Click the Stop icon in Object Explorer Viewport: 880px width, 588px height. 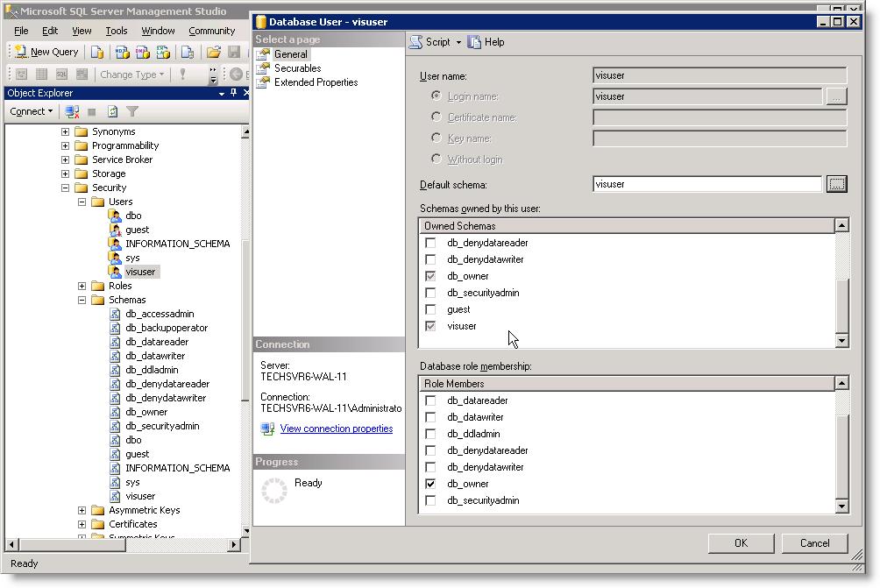pos(92,111)
